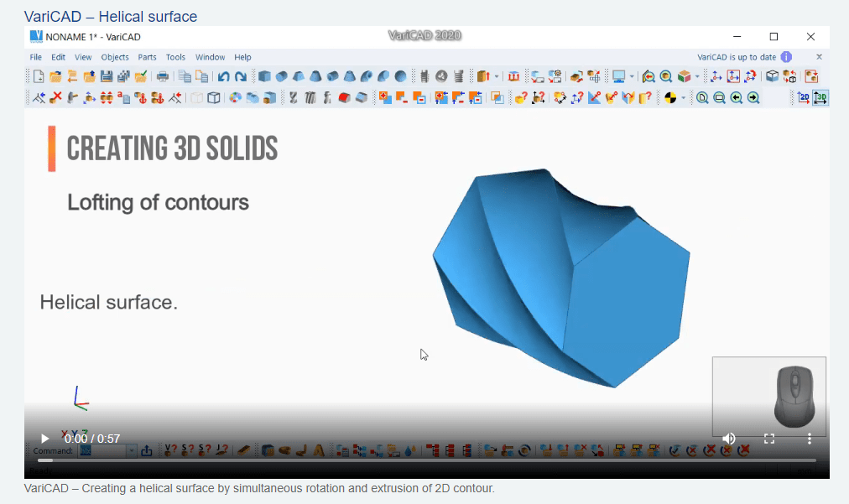
Task: Click the mouse illustration thumbnail
Action: coord(768,397)
